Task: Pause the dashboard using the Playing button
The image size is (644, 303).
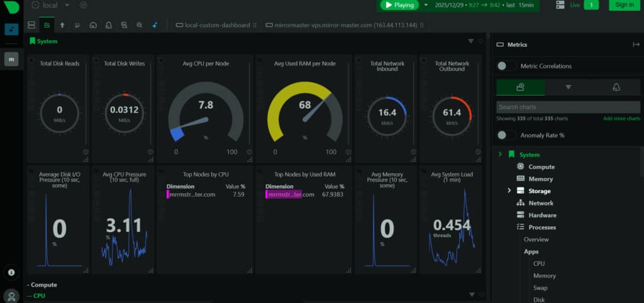Action: 399,5
